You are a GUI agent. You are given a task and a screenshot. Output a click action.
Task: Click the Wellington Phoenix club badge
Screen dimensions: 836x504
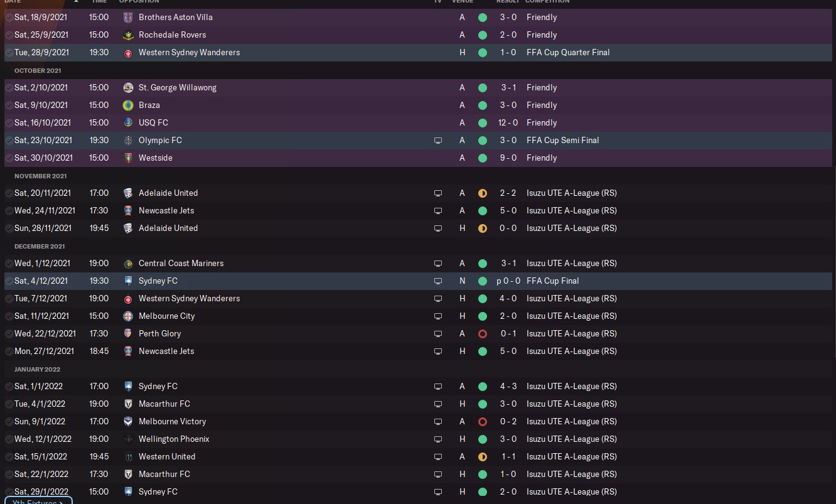(x=128, y=439)
